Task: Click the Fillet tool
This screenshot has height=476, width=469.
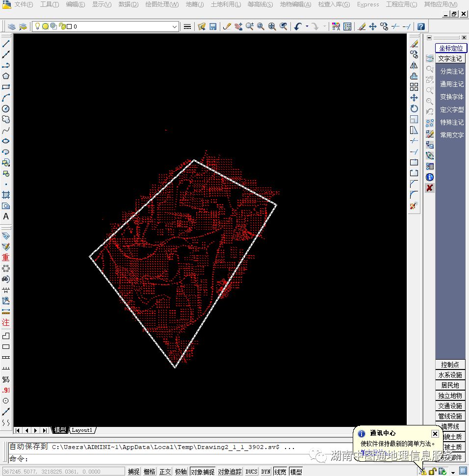Action: point(414,195)
